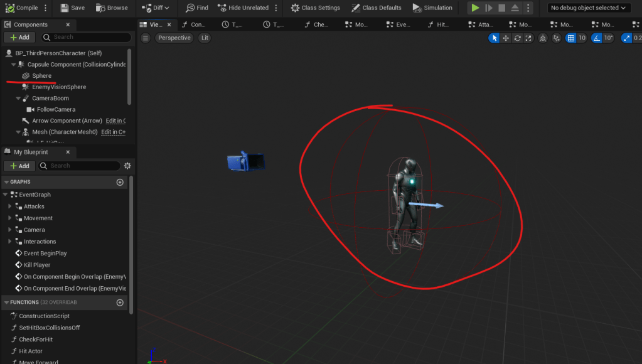This screenshot has height=364, width=642.
Task: Save the blueprint with Save icon
Action: click(x=65, y=8)
